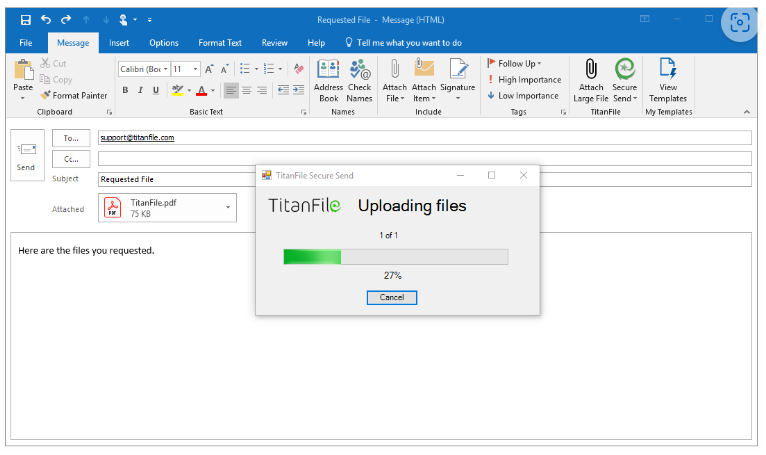Click the To... button

(x=71, y=138)
